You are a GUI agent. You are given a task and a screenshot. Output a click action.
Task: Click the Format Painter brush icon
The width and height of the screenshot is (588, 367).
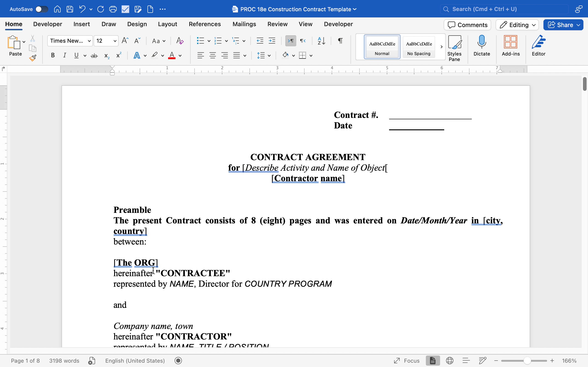pyautogui.click(x=33, y=58)
